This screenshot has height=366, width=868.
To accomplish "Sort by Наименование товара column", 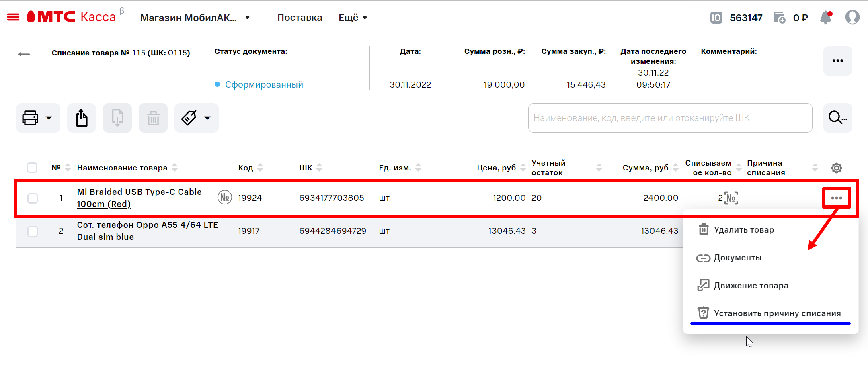I will (x=174, y=168).
